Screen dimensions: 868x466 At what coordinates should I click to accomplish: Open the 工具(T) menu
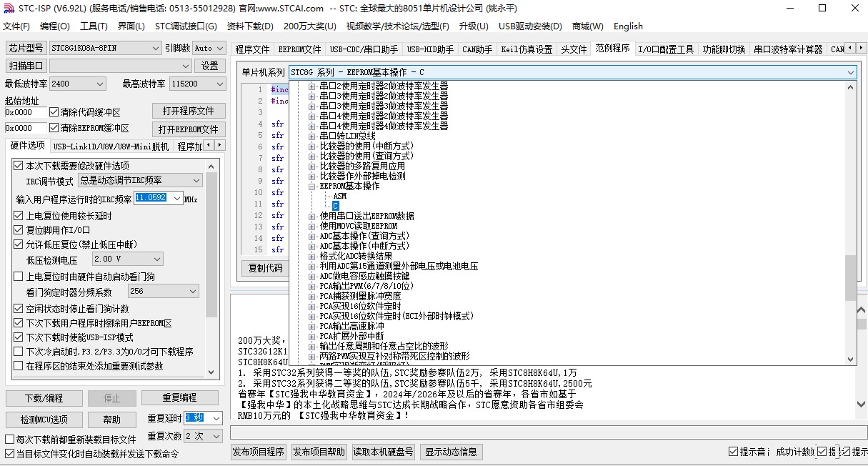[94, 26]
